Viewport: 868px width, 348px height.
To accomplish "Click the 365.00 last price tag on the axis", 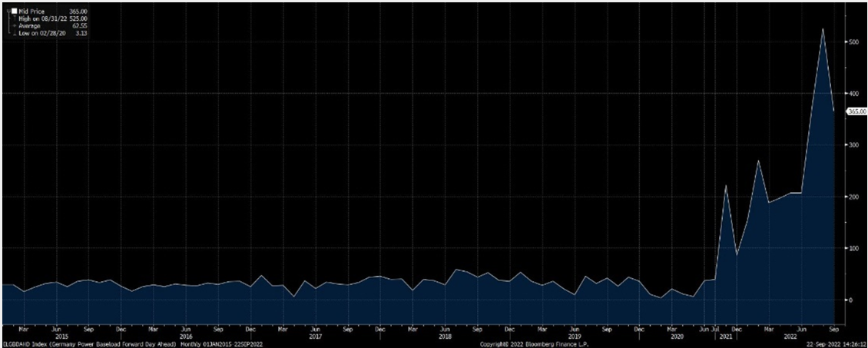I will tap(856, 111).
